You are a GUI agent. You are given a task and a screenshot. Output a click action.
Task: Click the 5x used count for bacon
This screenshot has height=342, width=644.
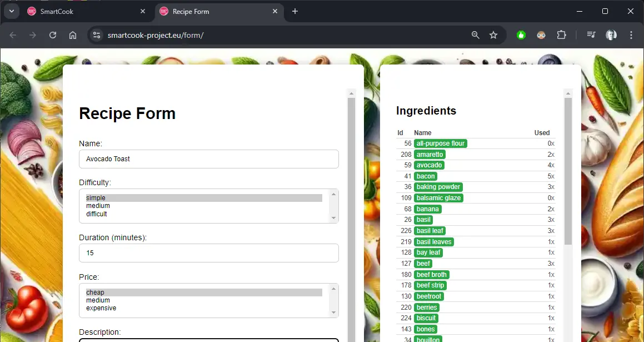551,176
